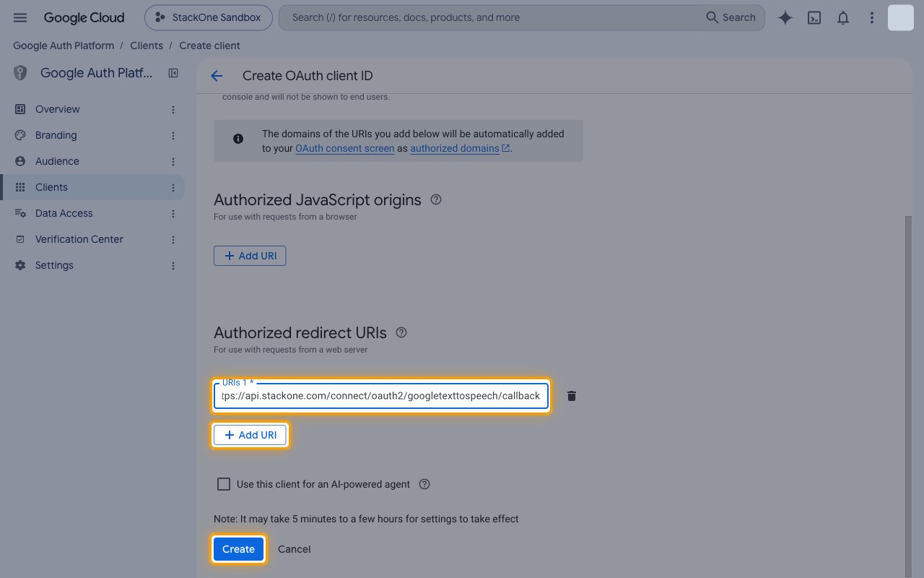Enable Use this client for an AI-powered agent
The height and width of the screenshot is (578, 924).
click(x=224, y=484)
